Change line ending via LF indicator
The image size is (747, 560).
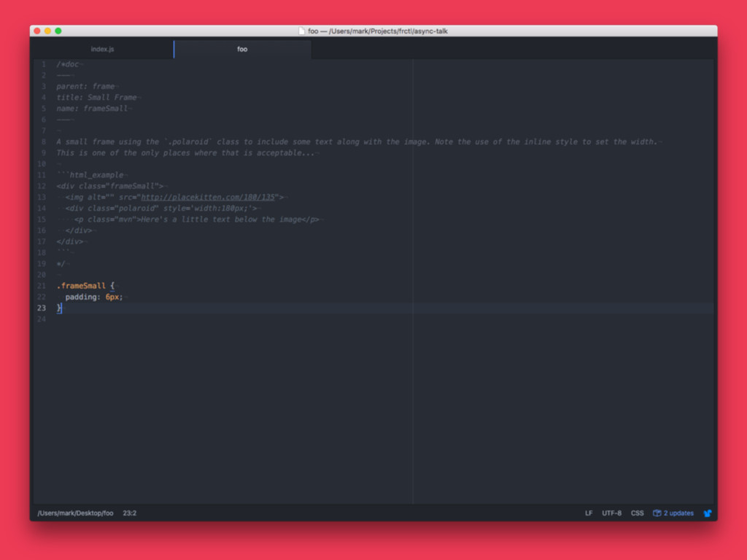(x=589, y=513)
